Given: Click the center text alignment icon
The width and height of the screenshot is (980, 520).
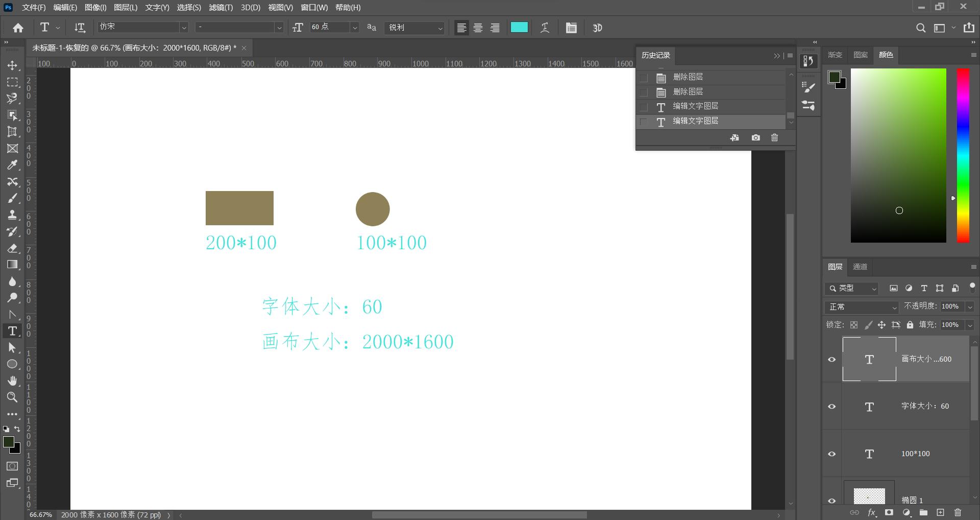Looking at the screenshot, I should 478,28.
